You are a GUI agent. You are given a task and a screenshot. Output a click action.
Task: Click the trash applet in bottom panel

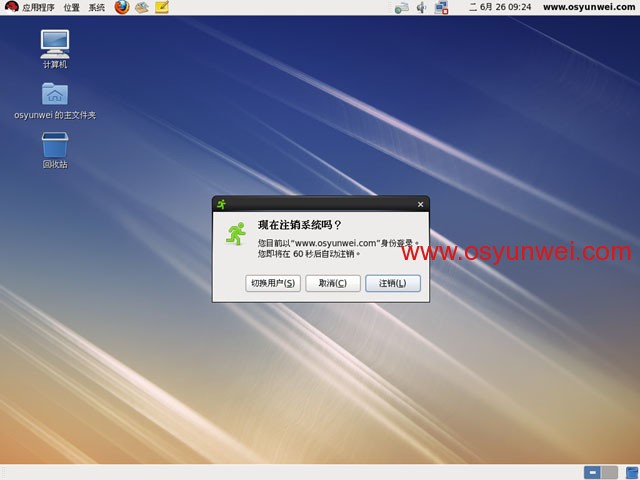[x=631, y=473]
